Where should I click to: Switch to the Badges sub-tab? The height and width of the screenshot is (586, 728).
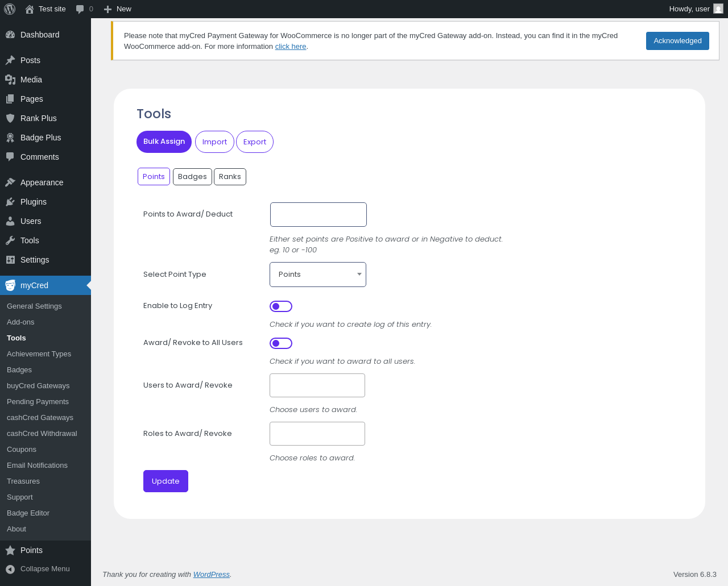point(192,177)
